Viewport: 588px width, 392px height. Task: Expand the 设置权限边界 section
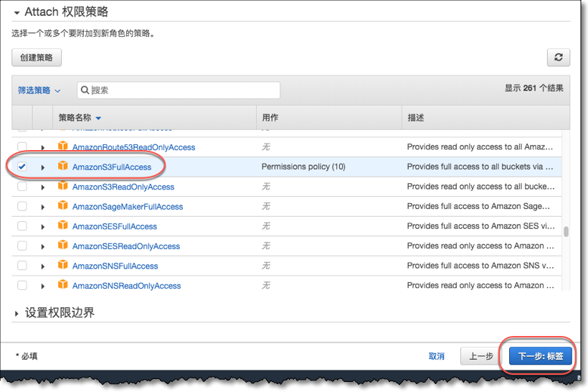[x=16, y=314]
